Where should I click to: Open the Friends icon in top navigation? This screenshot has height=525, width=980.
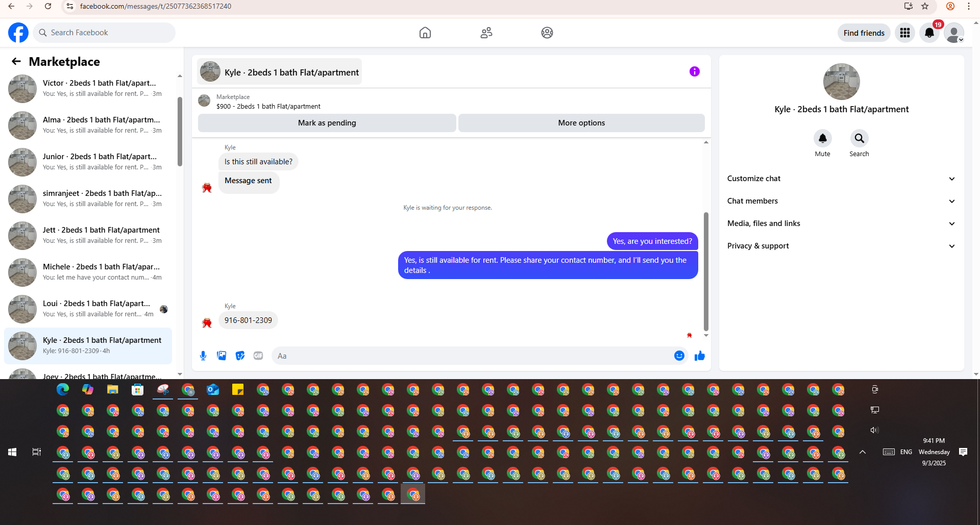pos(486,33)
